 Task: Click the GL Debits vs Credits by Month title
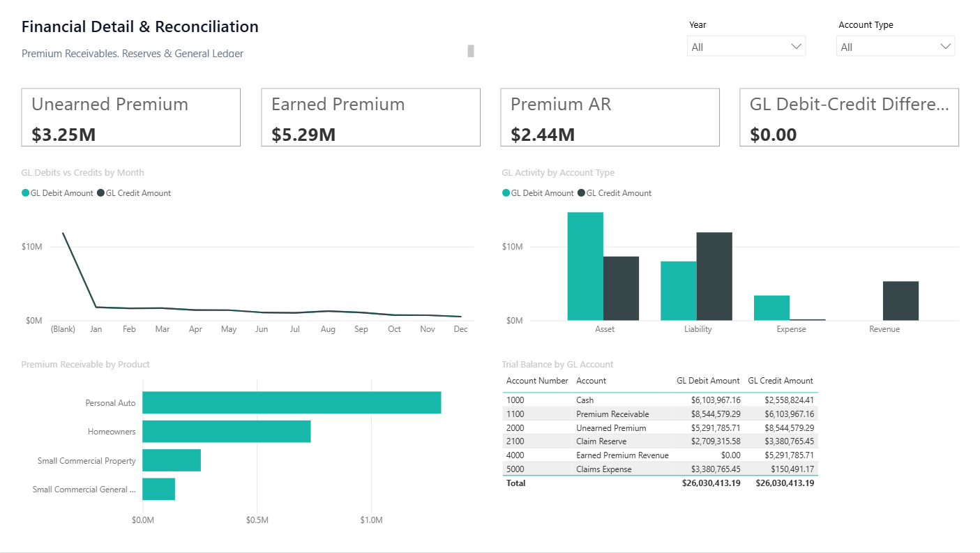[83, 173]
